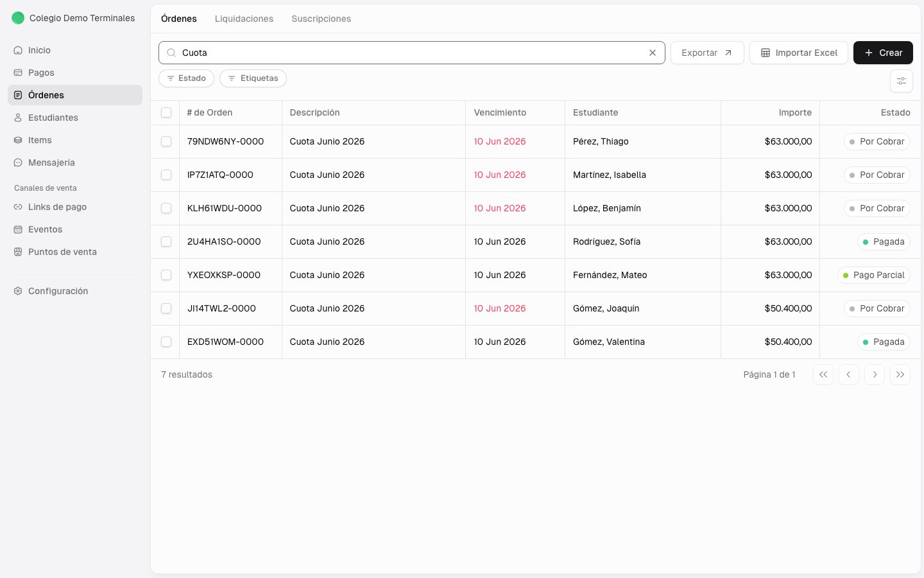Click student name López, Benjamín
924x578 pixels.
607,208
